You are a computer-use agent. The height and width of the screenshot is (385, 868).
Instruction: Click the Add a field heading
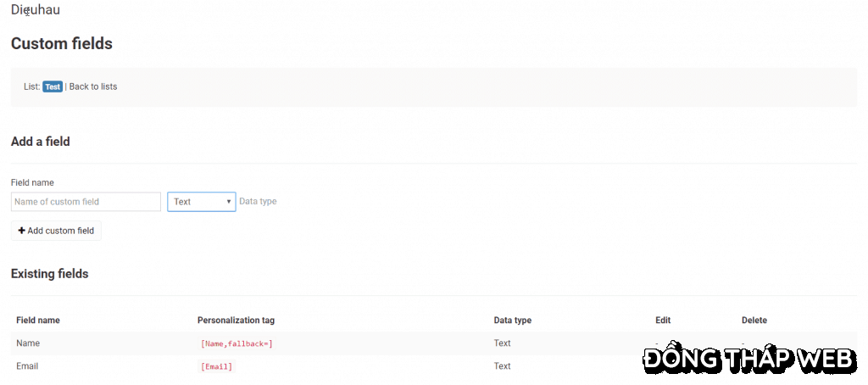tap(41, 142)
